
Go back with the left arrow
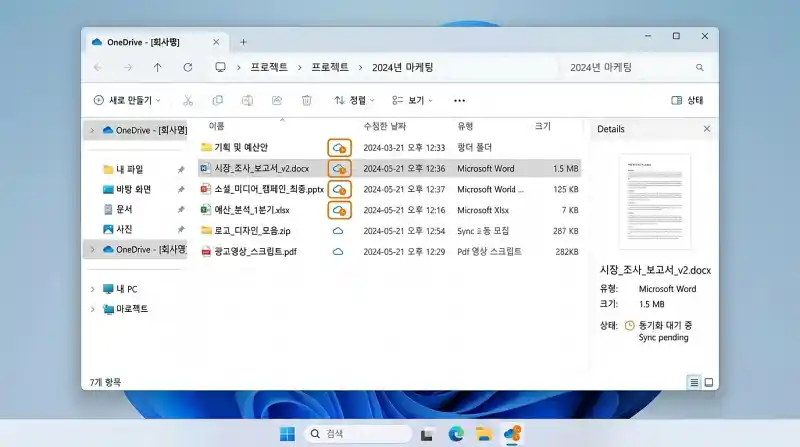pos(97,67)
